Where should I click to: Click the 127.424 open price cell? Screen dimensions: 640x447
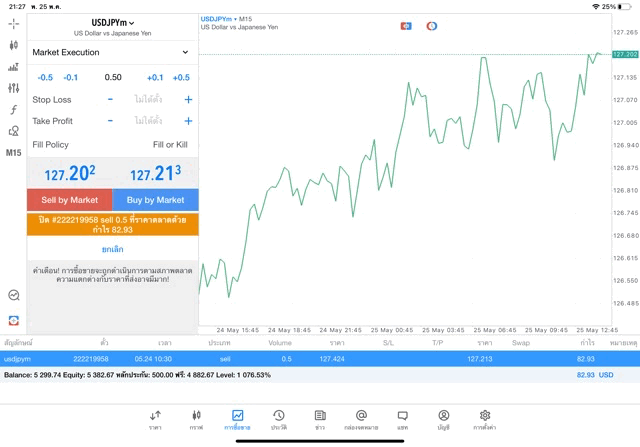(x=332, y=359)
